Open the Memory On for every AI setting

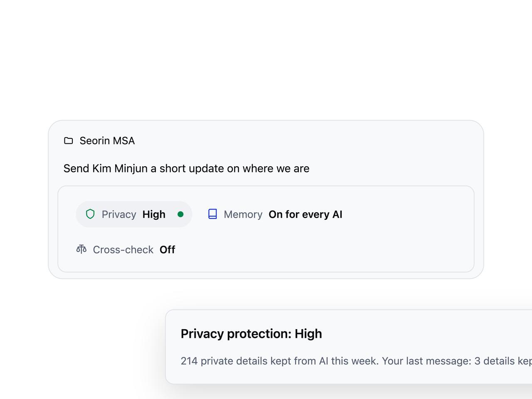(275, 214)
